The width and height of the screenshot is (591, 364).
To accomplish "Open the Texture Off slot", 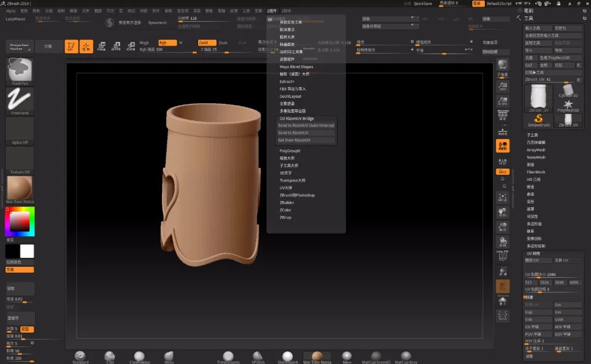I will tap(20, 160).
